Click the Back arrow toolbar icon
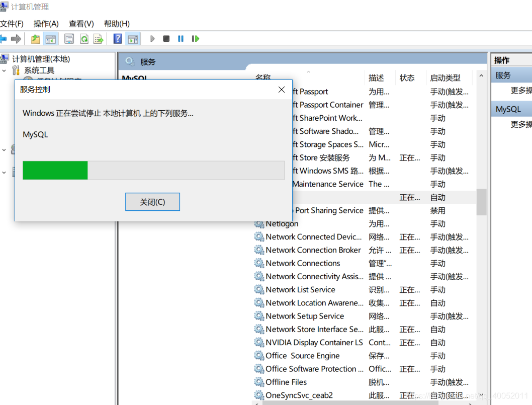This screenshot has width=532, height=405. (3, 39)
